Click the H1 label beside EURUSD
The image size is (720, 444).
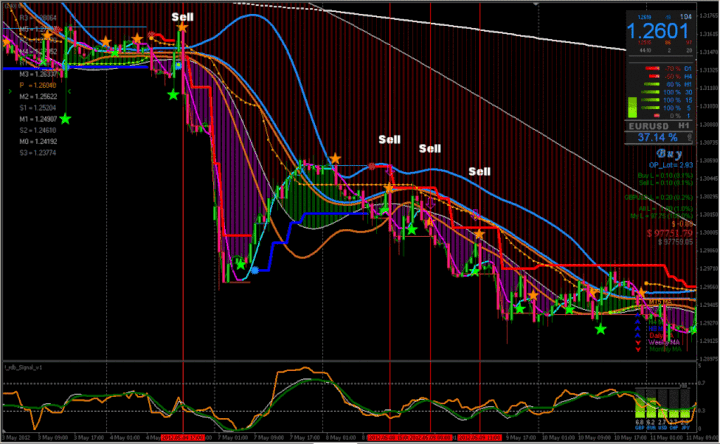pyautogui.click(x=684, y=125)
